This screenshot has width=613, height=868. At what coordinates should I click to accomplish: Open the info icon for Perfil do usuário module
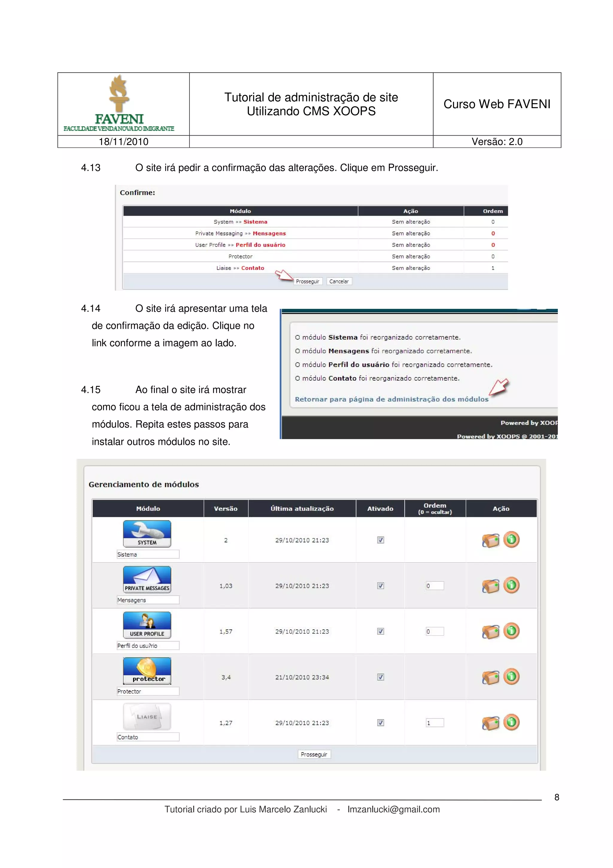pyautogui.click(x=512, y=630)
